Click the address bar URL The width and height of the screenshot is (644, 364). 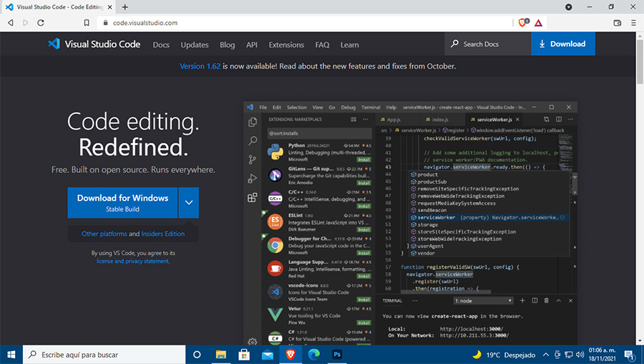145,23
